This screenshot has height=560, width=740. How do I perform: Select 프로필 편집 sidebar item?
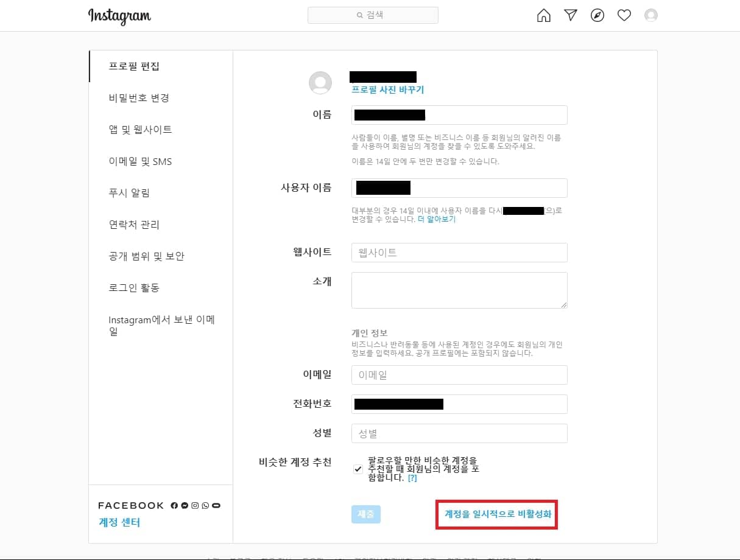pyautogui.click(x=161, y=66)
